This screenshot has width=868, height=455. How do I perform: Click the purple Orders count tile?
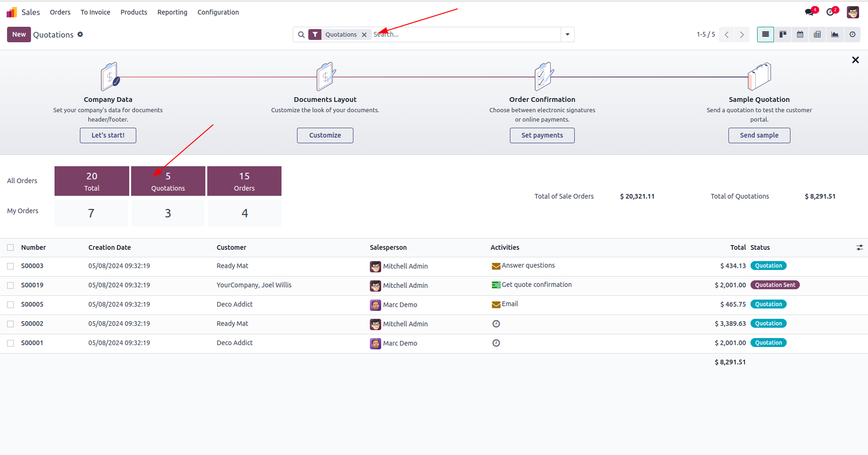(244, 181)
